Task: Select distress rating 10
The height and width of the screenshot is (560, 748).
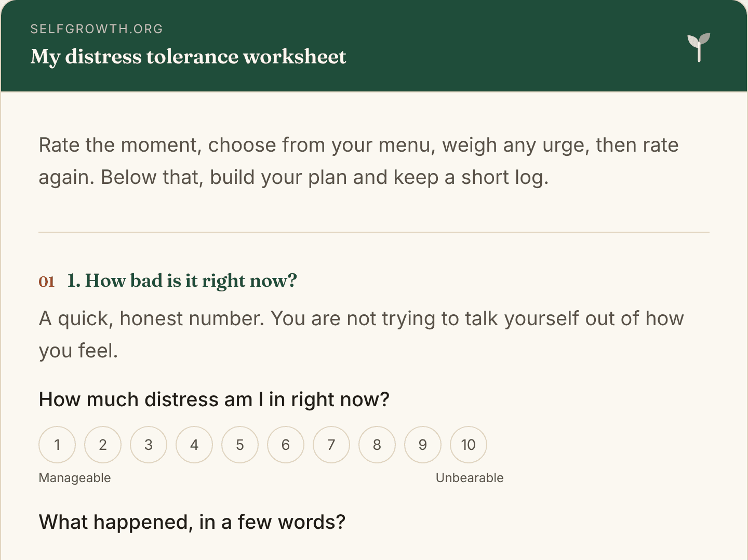Action: [x=469, y=445]
